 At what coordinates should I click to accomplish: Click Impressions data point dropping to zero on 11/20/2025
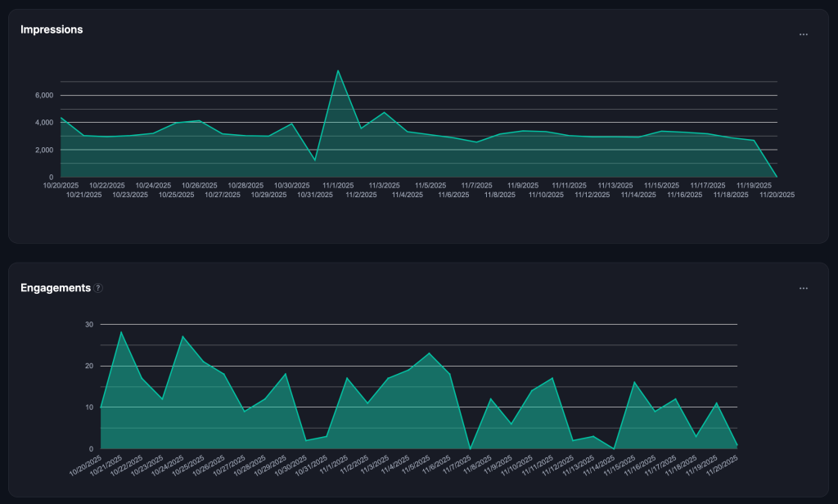[x=776, y=177]
